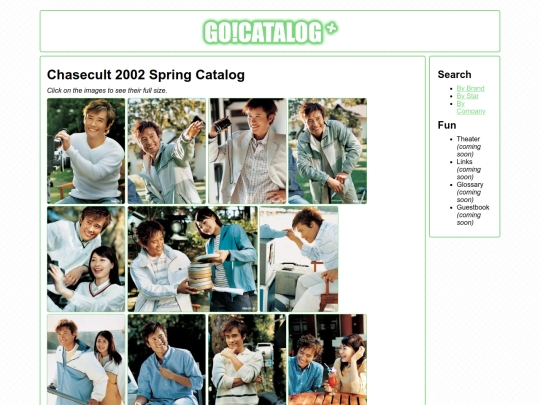
Task: Open the By Company search link
Action: 471,107
